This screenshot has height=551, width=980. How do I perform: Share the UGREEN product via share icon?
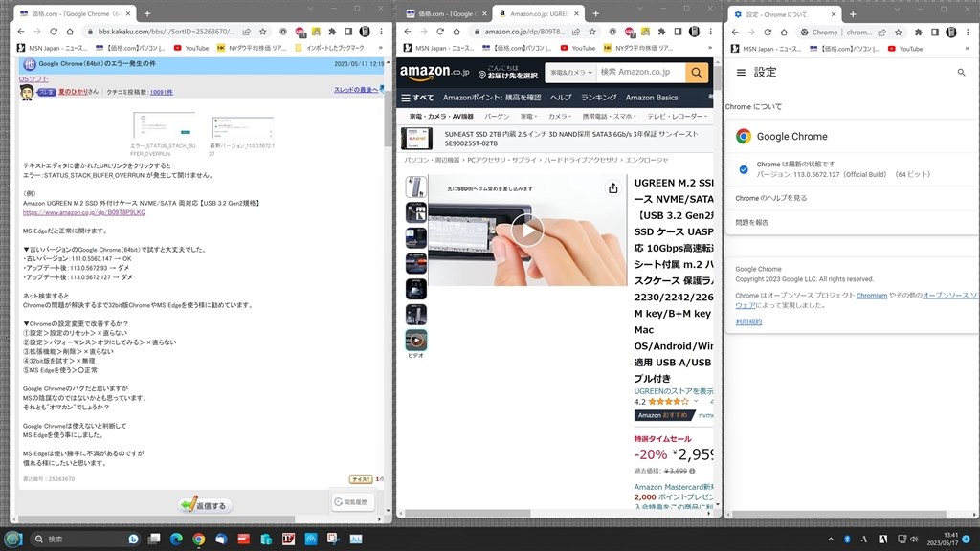[613, 188]
